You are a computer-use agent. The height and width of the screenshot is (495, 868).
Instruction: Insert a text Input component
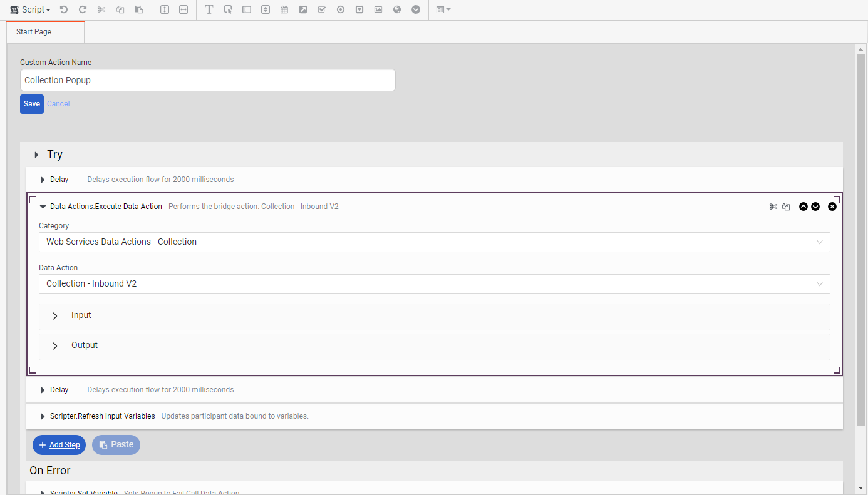pyautogui.click(x=247, y=10)
